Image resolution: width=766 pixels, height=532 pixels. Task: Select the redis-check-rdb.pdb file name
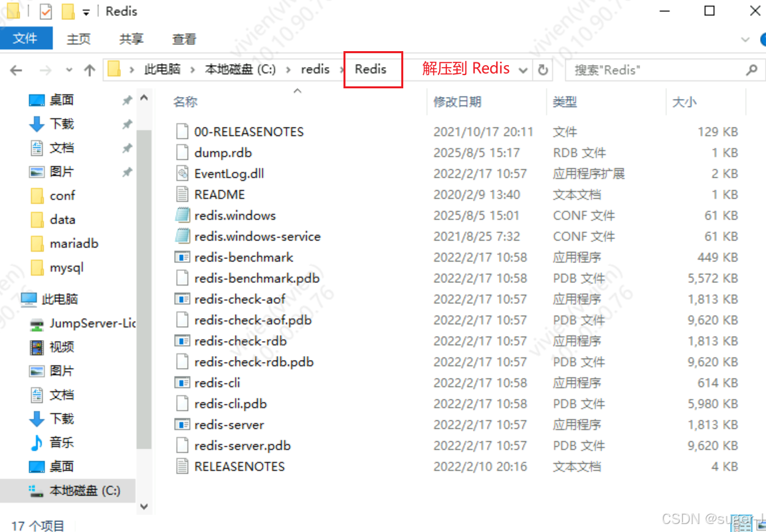(254, 362)
